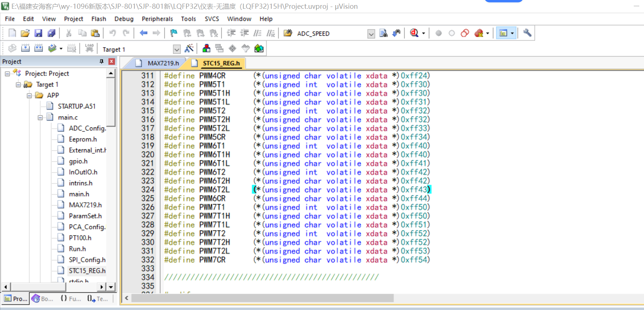
Task: Redo the last edit
Action: [126, 33]
